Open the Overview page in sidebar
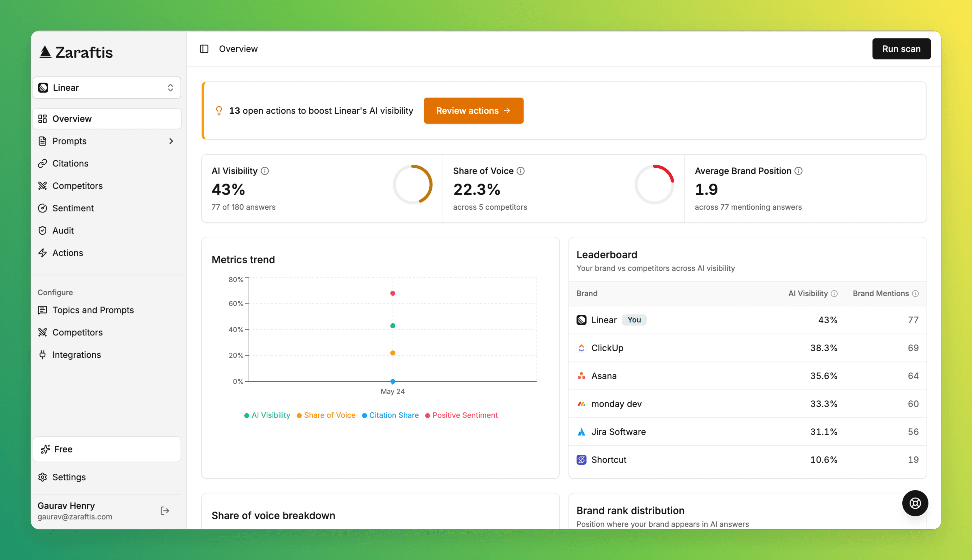 (x=107, y=118)
